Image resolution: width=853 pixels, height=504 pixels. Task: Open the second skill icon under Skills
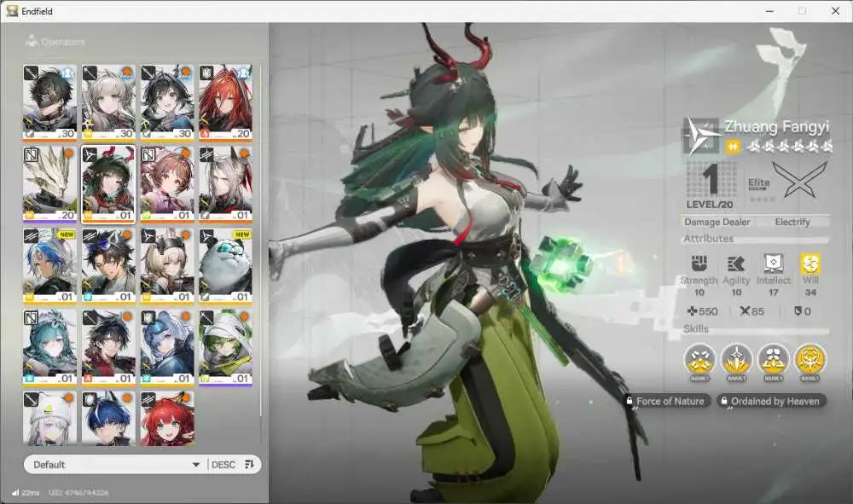click(737, 361)
